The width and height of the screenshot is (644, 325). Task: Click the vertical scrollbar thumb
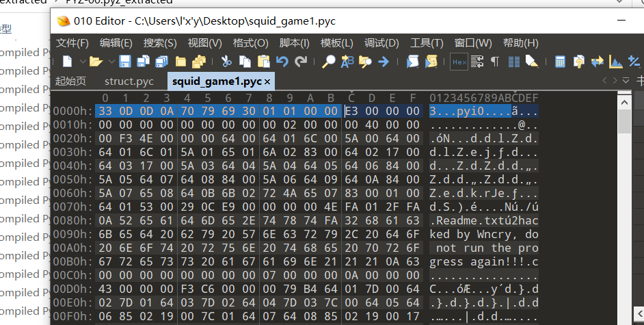coord(624,122)
